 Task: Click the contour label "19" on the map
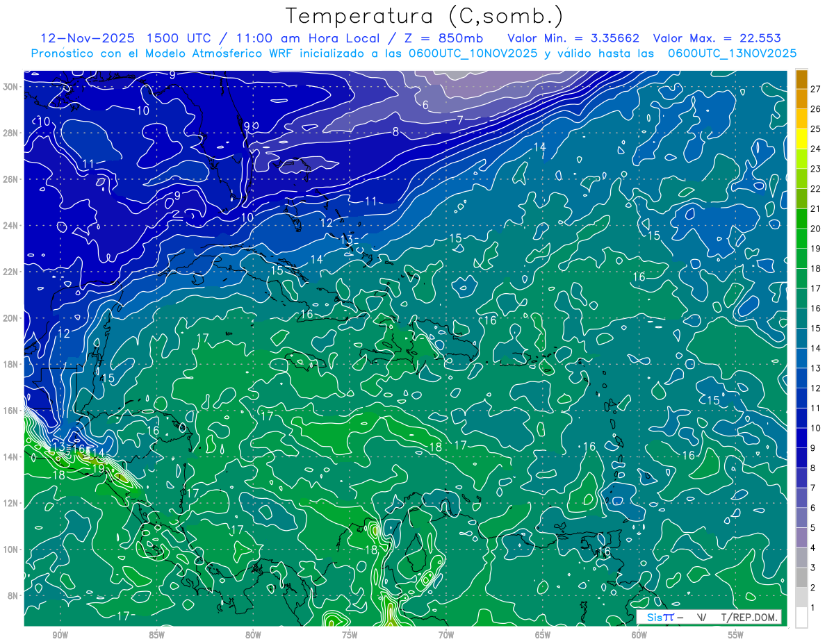point(99,469)
